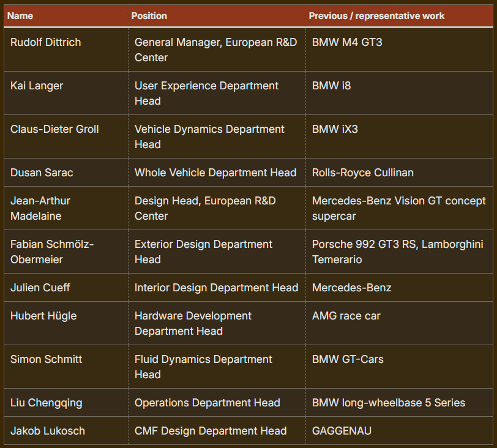Click Vehicle Dynamics Department Head cell

(x=217, y=136)
